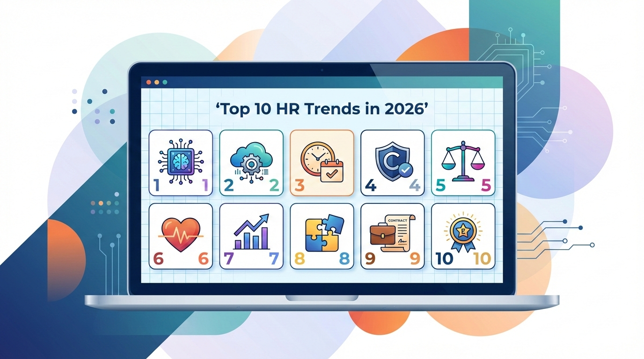Select the CONTRACT document label in tile 9
The image size is (644, 359).
click(397, 219)
